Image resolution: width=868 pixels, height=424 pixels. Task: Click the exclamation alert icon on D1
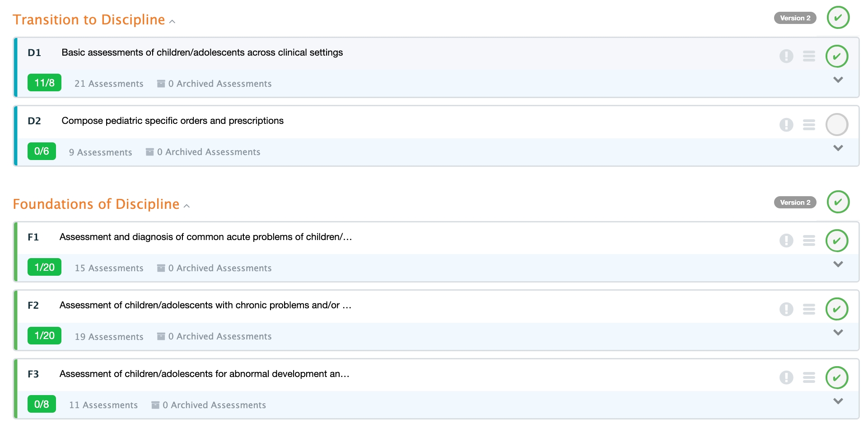[x=786, y=56]
